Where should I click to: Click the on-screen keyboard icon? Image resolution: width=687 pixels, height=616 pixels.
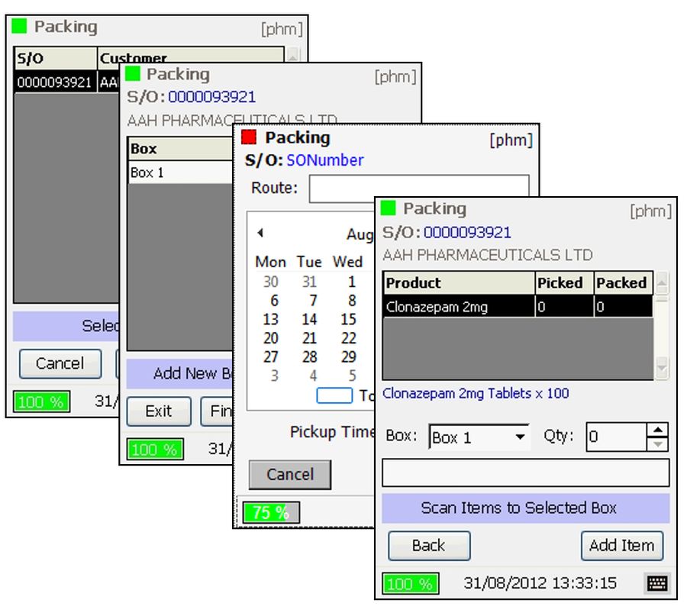[x=657, y=584]
